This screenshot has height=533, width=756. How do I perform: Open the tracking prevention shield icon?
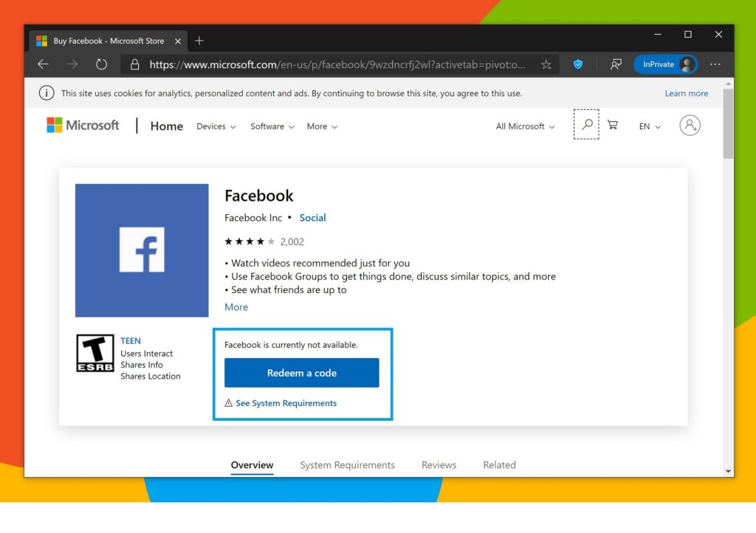point(577,64)
